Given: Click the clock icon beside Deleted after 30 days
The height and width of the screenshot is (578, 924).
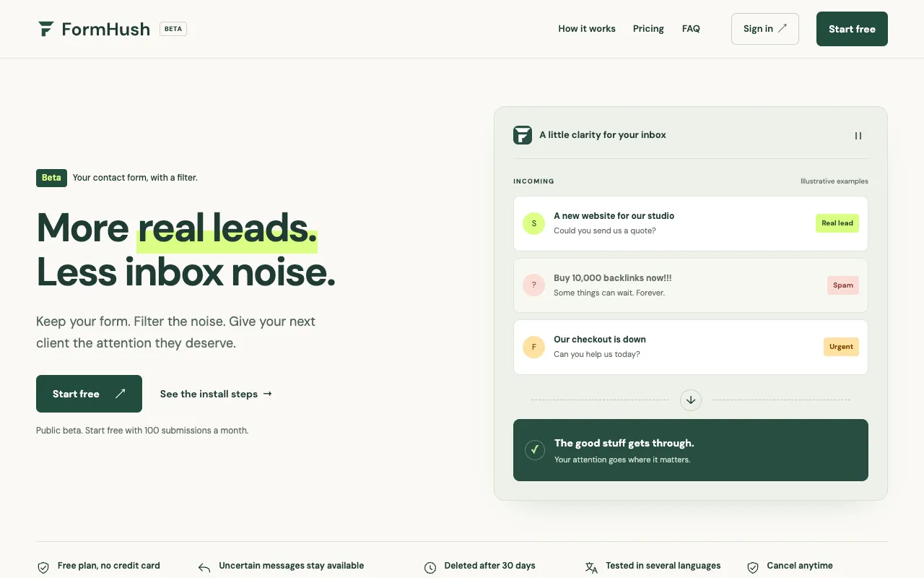Looking at the screenshot, I should pos(430,568).
